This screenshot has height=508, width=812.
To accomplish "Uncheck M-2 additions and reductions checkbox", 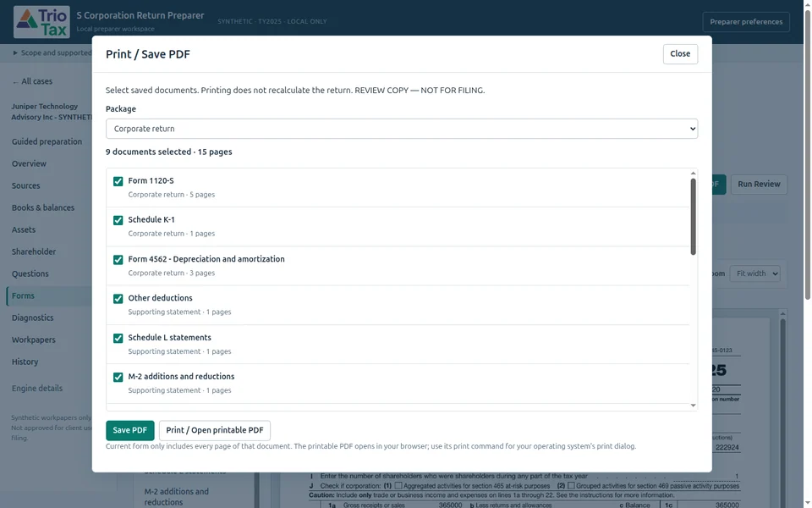I will tap(118, 377).
